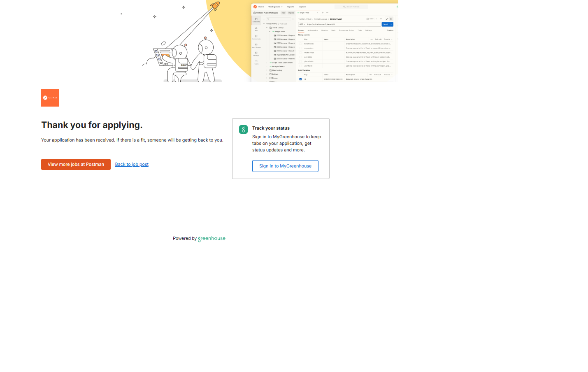Click the orange Postman company logo
The height and width of the screenshot is (372, 588).
point(50,98)
